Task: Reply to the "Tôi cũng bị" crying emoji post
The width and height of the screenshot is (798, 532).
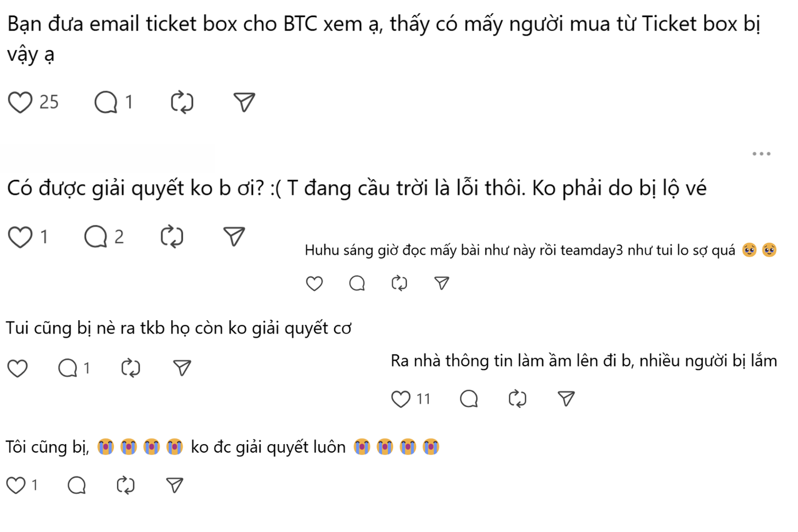Action: (x=76, y=485)
